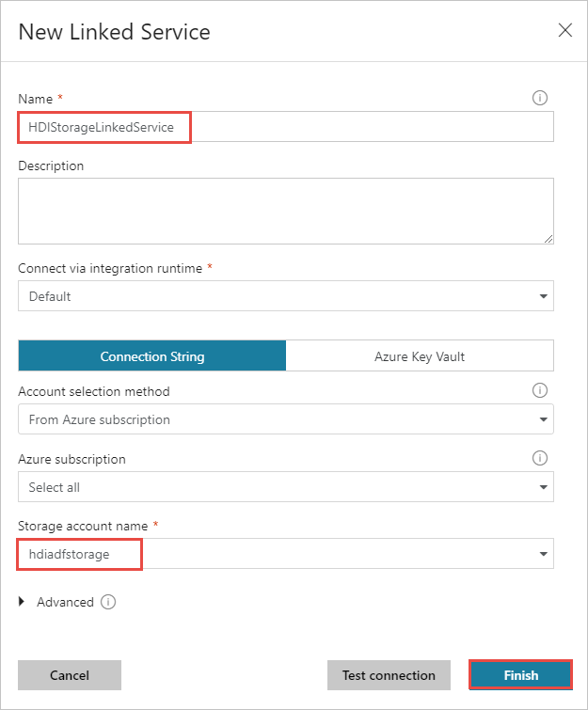Open the Account selection method dropdown
588x710 pixels.
[x=285, y=419]
